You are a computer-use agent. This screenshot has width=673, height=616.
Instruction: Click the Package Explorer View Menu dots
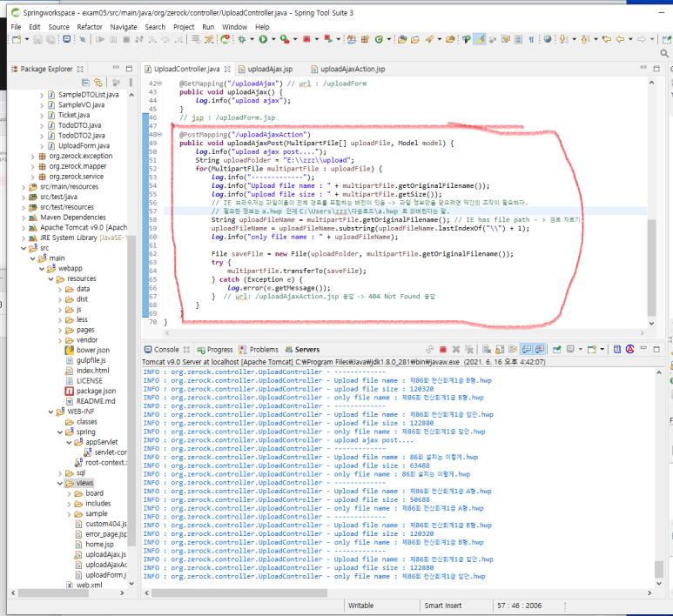coord(131,83)
